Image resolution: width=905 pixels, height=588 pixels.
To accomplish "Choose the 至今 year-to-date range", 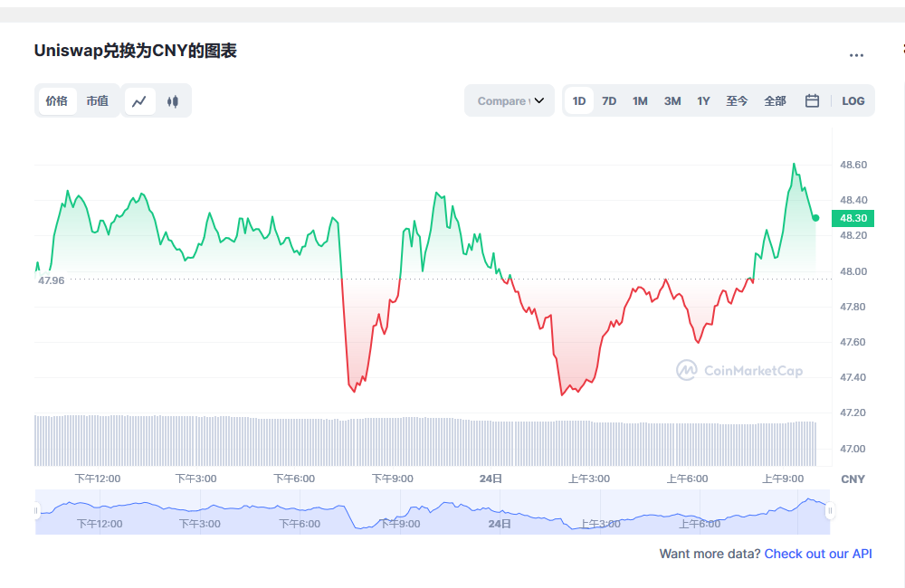I will pos(737,101).
